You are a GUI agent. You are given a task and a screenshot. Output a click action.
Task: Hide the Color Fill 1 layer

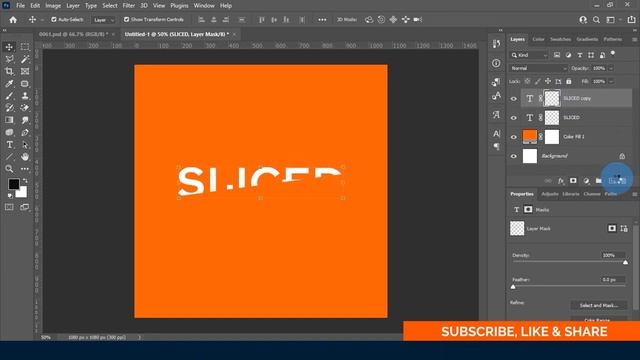coord(513,137)
